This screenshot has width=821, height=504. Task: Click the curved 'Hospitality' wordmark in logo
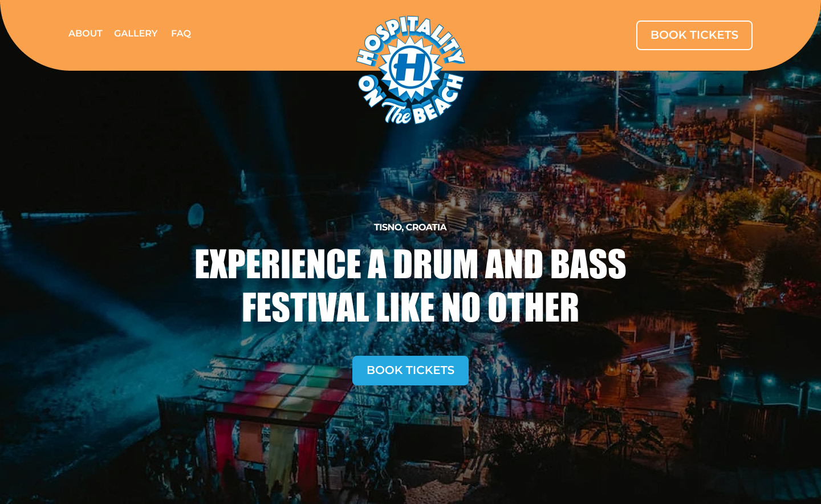pyautogui.click(x=410, y=37)
